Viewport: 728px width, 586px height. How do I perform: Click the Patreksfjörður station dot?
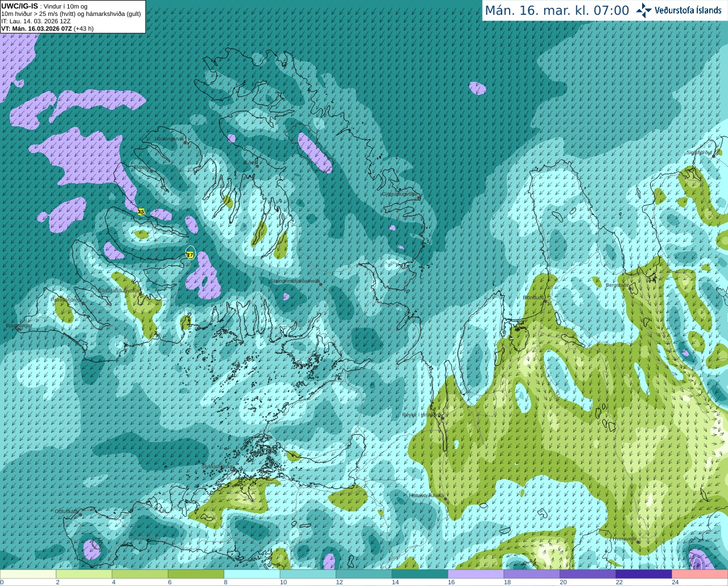(x=84, y=303)
